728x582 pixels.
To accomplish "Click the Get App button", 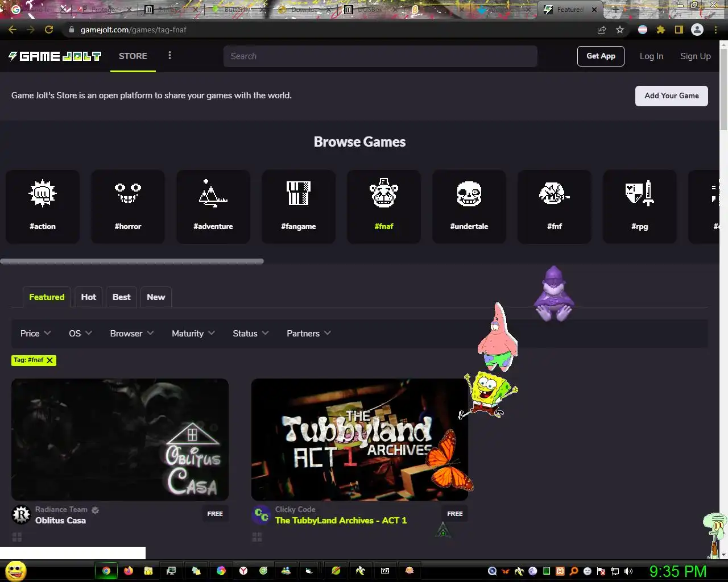I will pyautogui.click(x=601, y=56).
